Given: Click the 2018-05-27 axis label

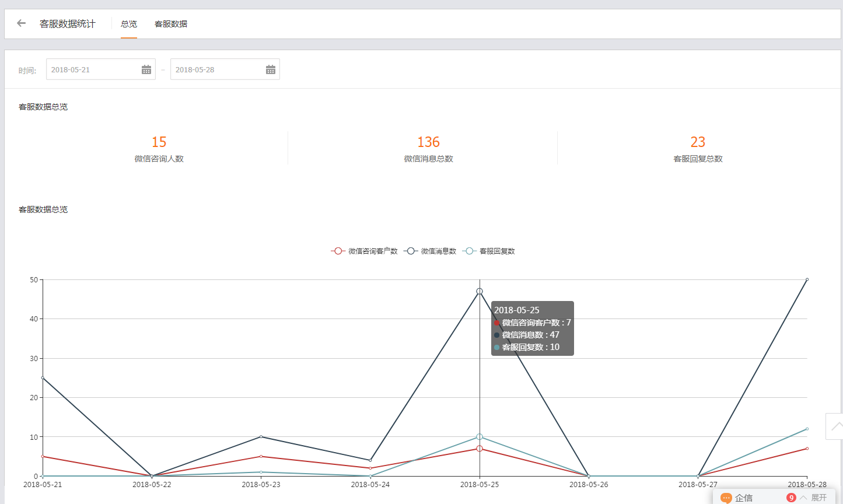Looking at the screenshot, I should coord(698,485).
